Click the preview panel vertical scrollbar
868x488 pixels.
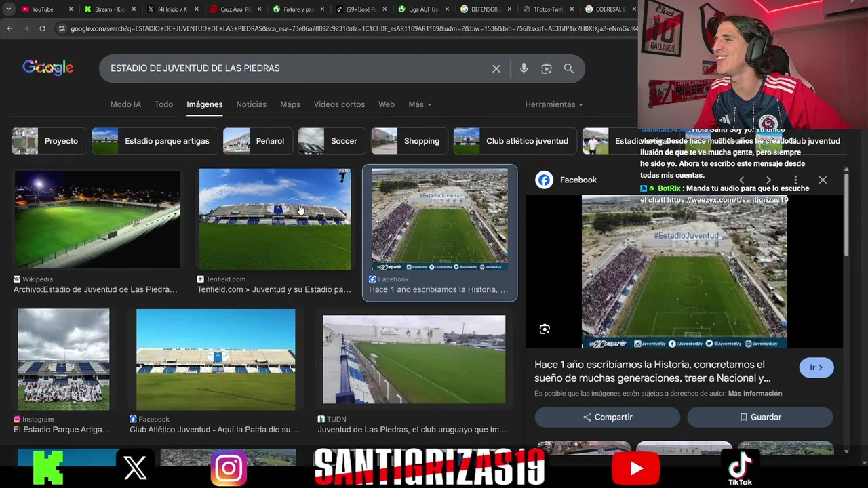[846, 216]
